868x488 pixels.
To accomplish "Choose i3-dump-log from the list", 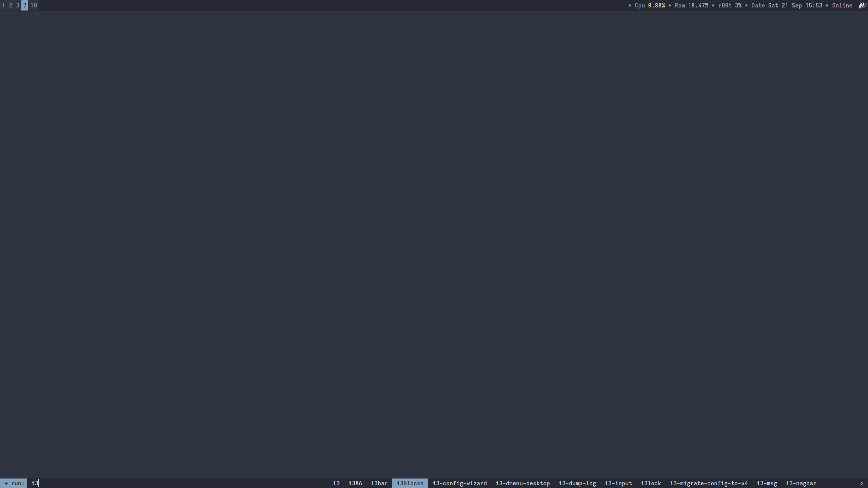I will tap(577, 483).
